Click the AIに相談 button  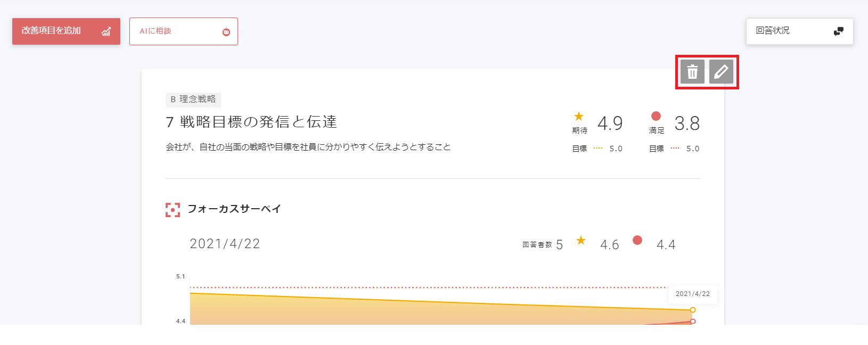click(183, 31)
